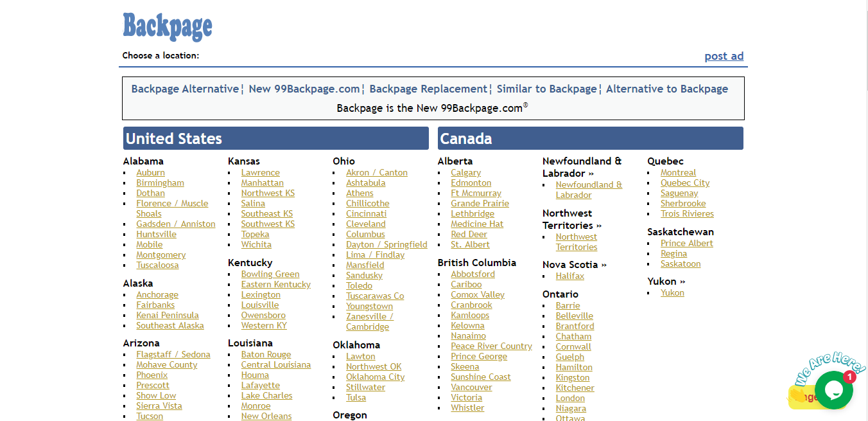Select Toledo location
Image resolution: width=868 pixels, height=421 pixels.
(359, 286)
